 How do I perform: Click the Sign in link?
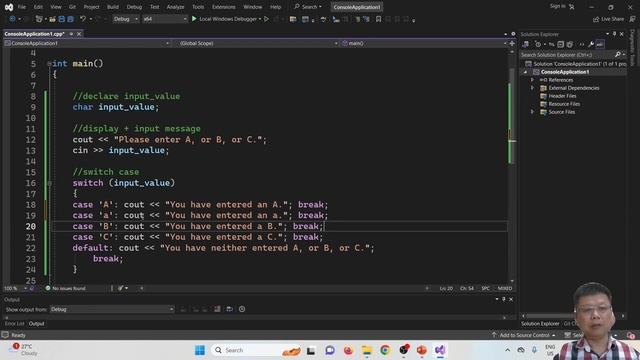(558, 6)
